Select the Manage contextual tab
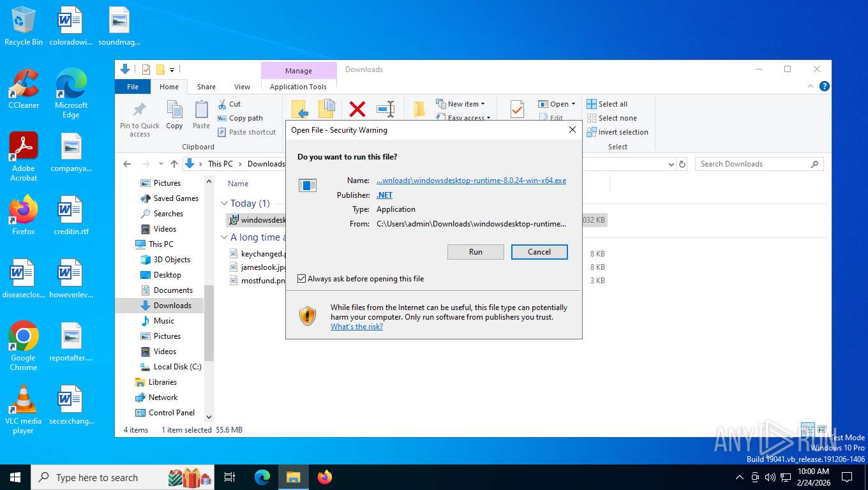 [x=299, y=71]
